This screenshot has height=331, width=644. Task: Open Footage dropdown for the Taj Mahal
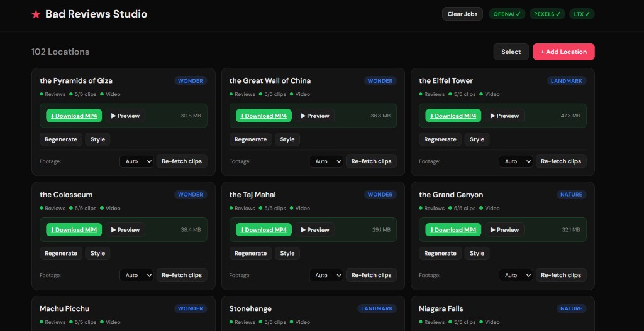[326, 275]
